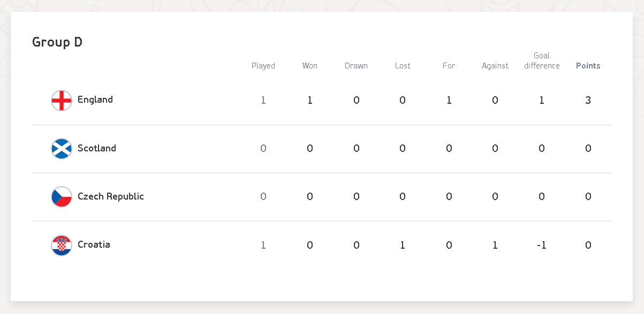This screenshot has width=644, height=314.
Task: Click the Played column header
Action: pos(263,66)
